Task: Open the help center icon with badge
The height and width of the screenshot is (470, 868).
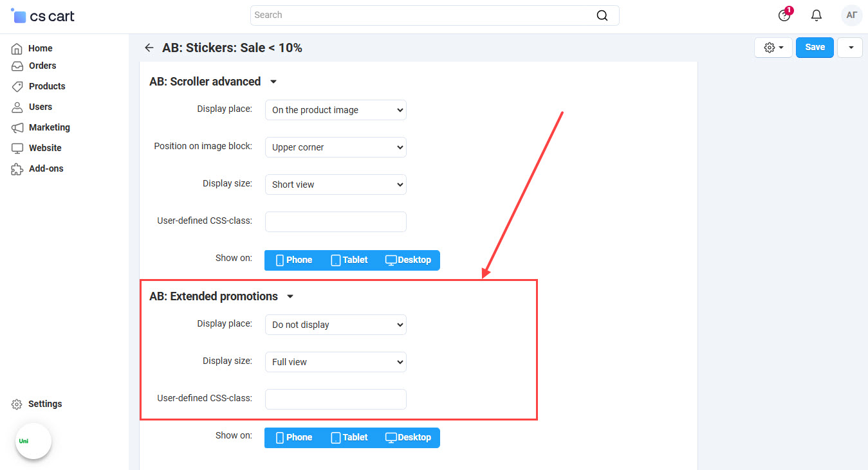Action: pyautogui.click(x=784, y=15)
